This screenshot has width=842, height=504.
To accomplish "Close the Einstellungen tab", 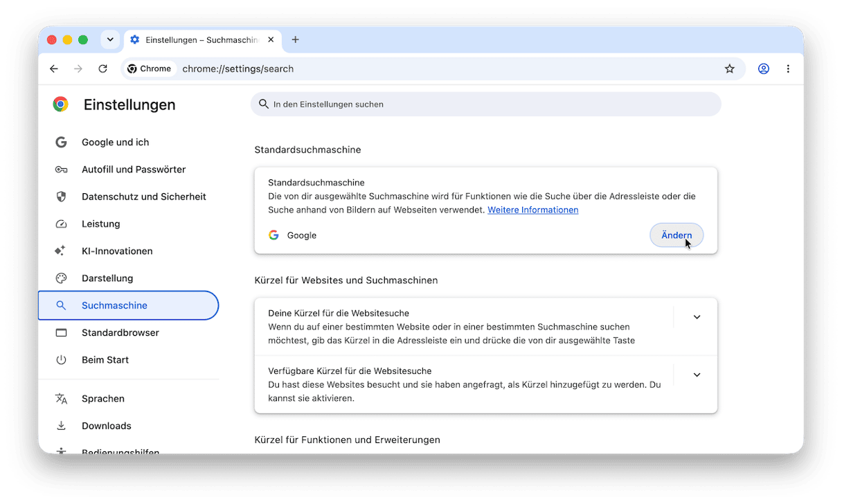I will pyautogui.click(x=271, y=39).
